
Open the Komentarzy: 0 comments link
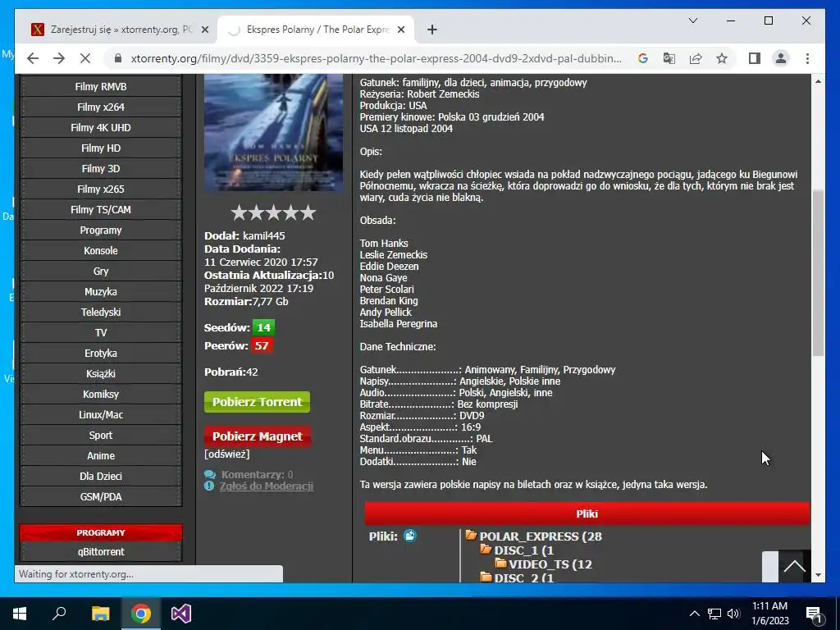click(x=257, y=474)
